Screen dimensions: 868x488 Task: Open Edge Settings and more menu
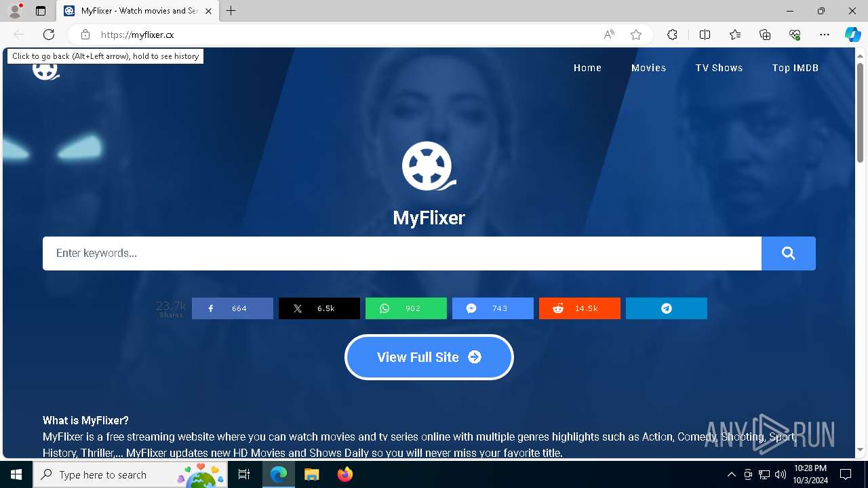click(x=825, y=35)
